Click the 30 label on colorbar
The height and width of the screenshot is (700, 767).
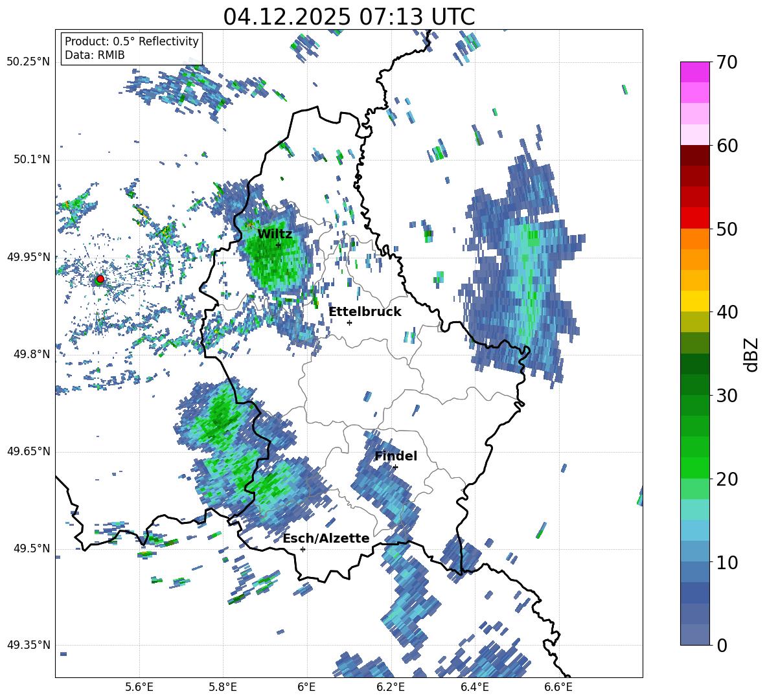coord(727,396)
